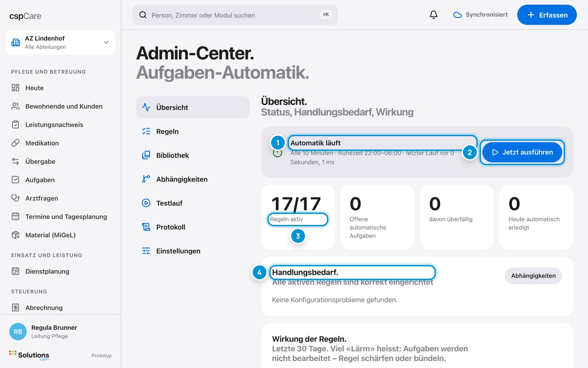The height and width of the screenshot is (368, 588).
Task: Click the Wirkung der Regeln heading
Action: coord(309,339)
